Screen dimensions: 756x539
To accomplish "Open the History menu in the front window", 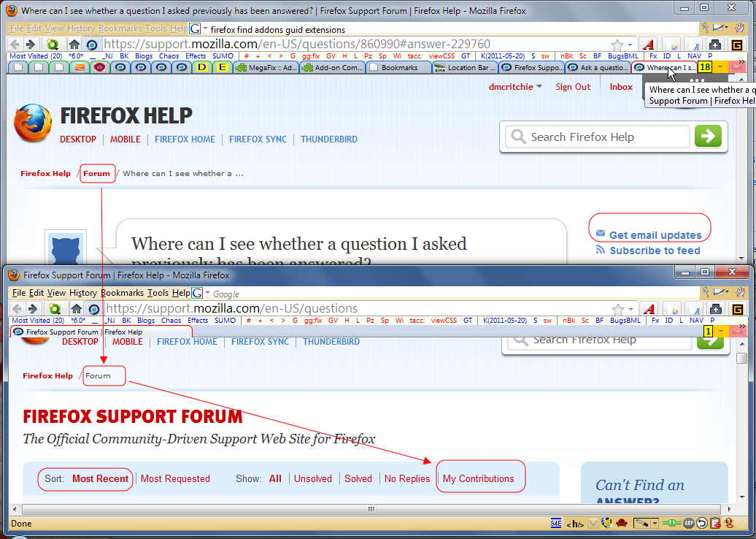I will 83,293.
